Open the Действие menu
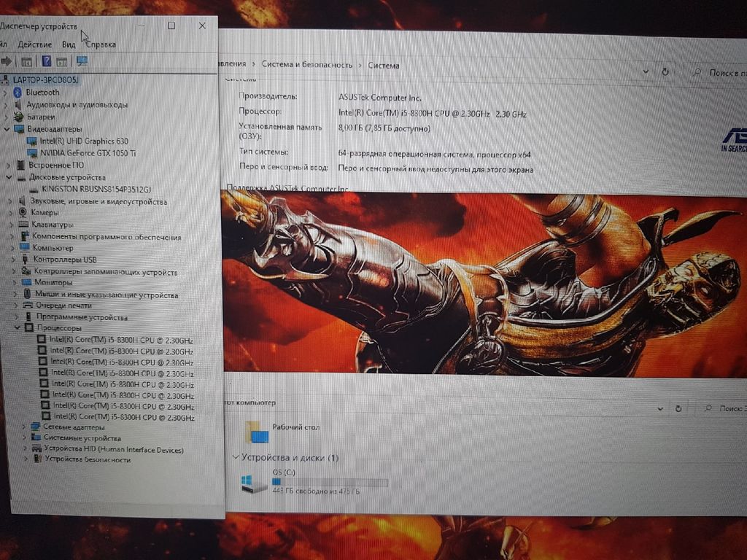The height and width of the screenshot is (560, 747). coord(34,44)
